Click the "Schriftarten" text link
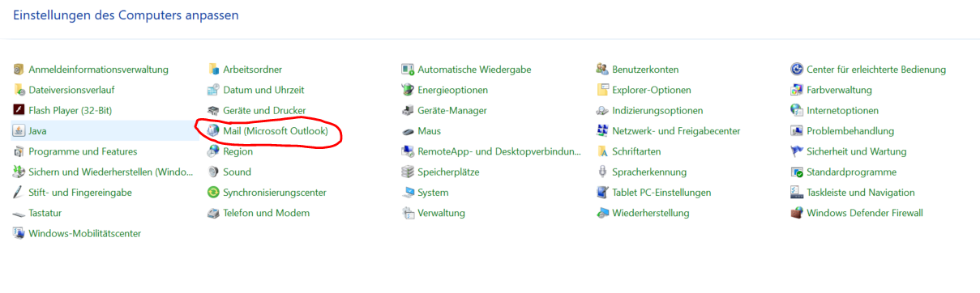This screenshot has width=980, height=293. click(x=636, y=151)
